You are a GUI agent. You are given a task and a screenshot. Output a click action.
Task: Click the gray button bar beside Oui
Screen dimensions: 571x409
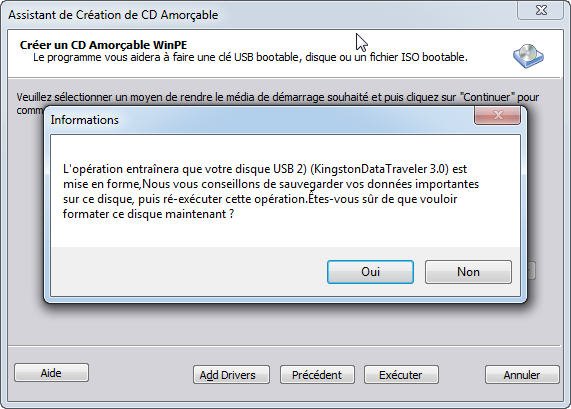tap(188, 271)
